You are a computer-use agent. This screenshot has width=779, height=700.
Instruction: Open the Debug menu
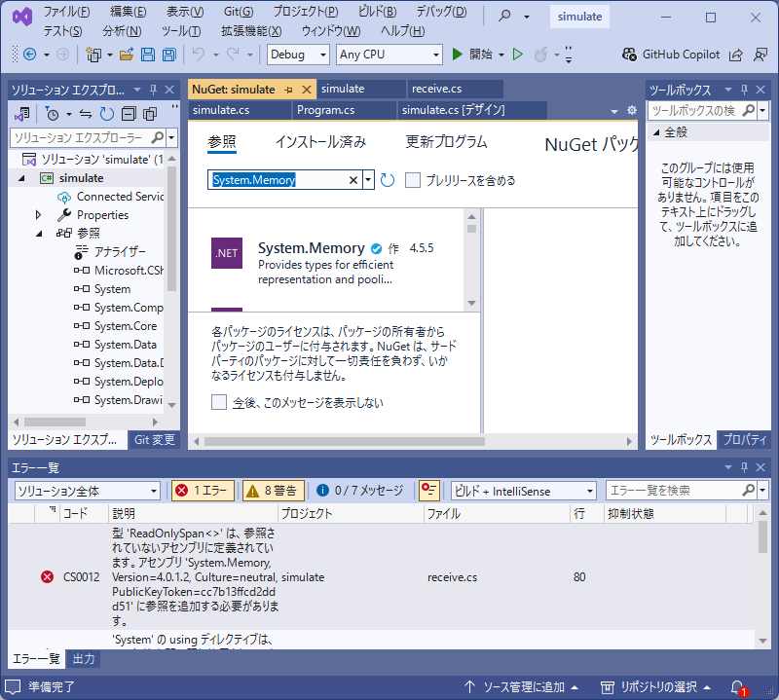[x=441, y=12]
